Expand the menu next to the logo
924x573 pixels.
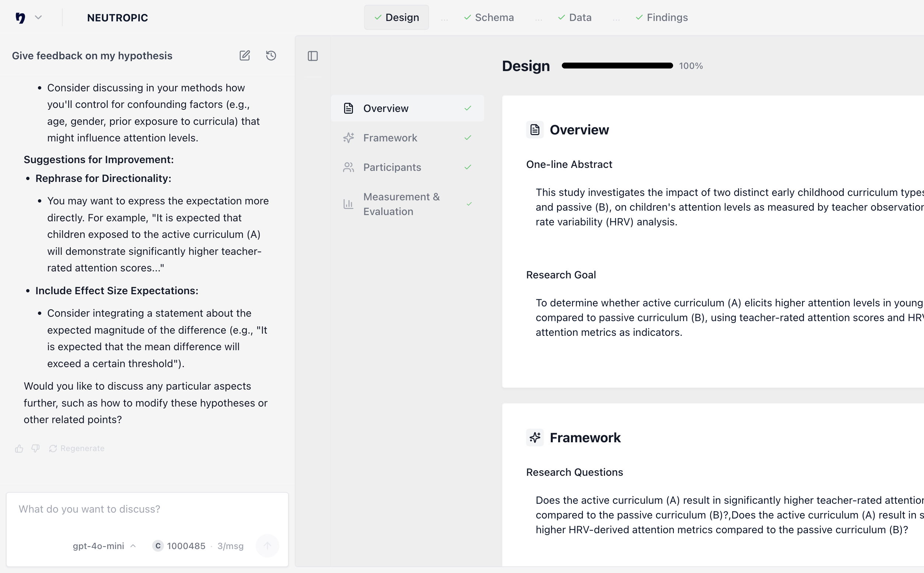(x=39, y=17)
